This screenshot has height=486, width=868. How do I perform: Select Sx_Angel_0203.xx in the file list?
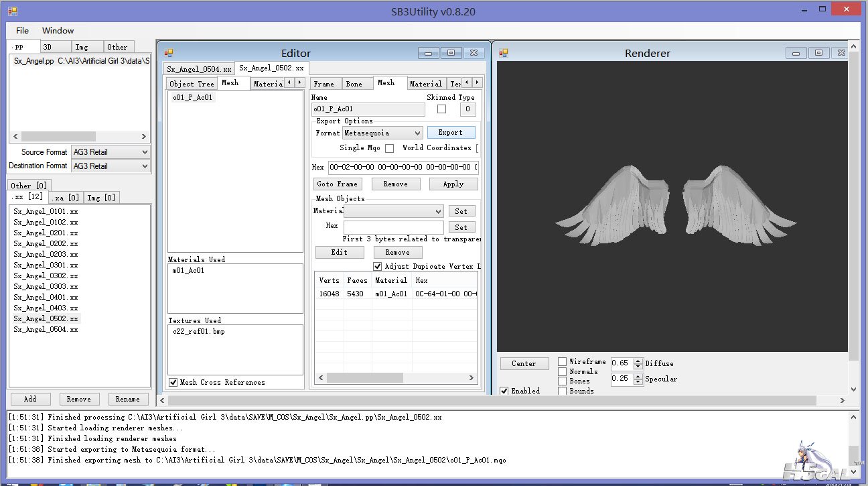[46, 254]
